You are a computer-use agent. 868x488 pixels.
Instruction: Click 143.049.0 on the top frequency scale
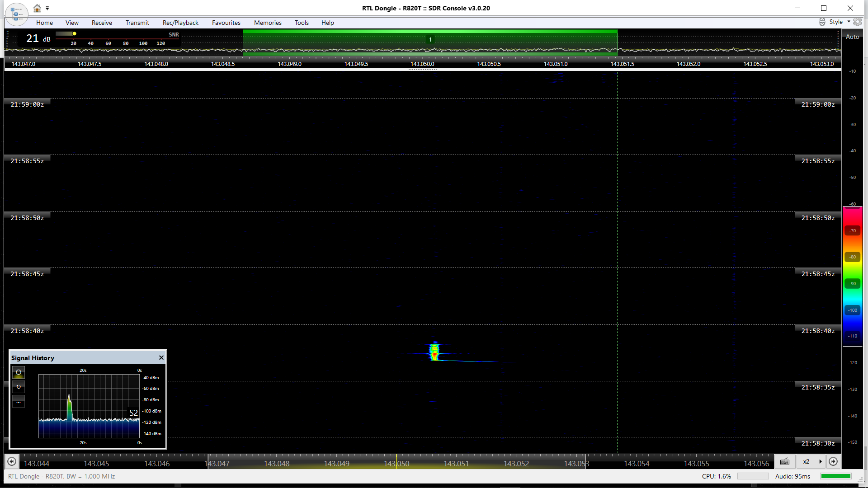click(x=289, y=64)
